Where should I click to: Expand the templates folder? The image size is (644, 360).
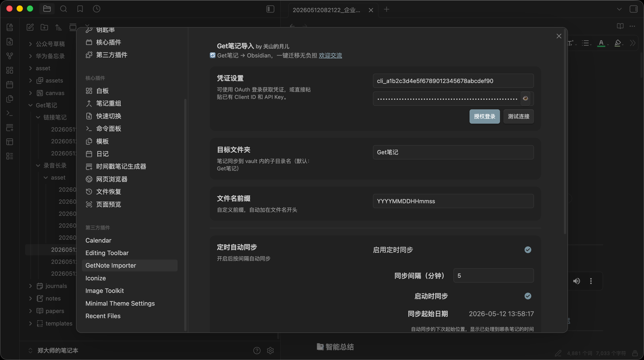30,324
